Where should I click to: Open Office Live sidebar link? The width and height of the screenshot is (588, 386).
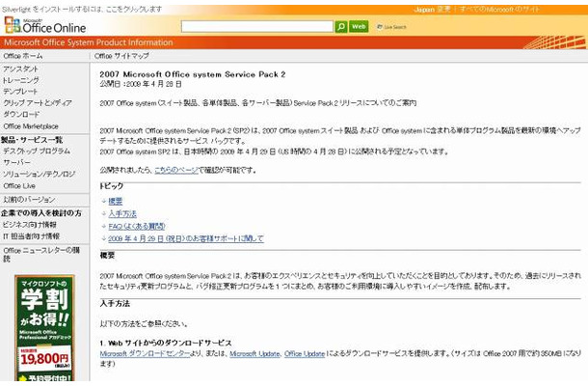[x=19, y=186]
